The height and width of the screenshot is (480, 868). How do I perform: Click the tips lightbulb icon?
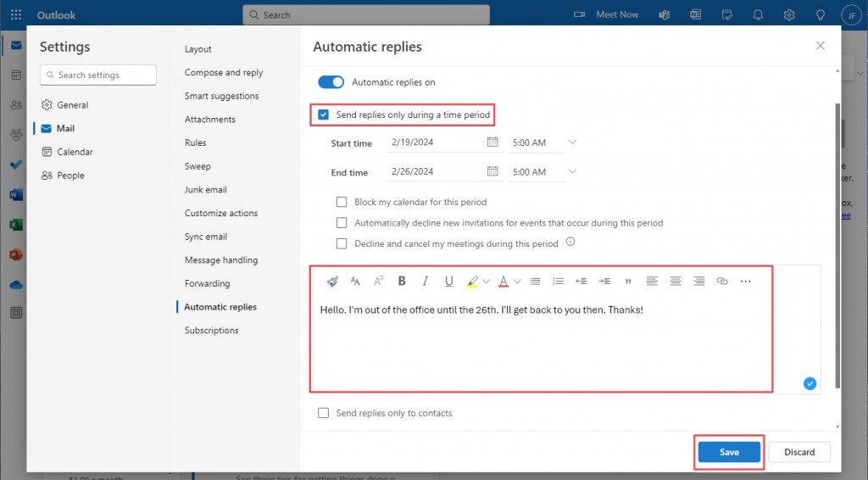pos(821,15)
